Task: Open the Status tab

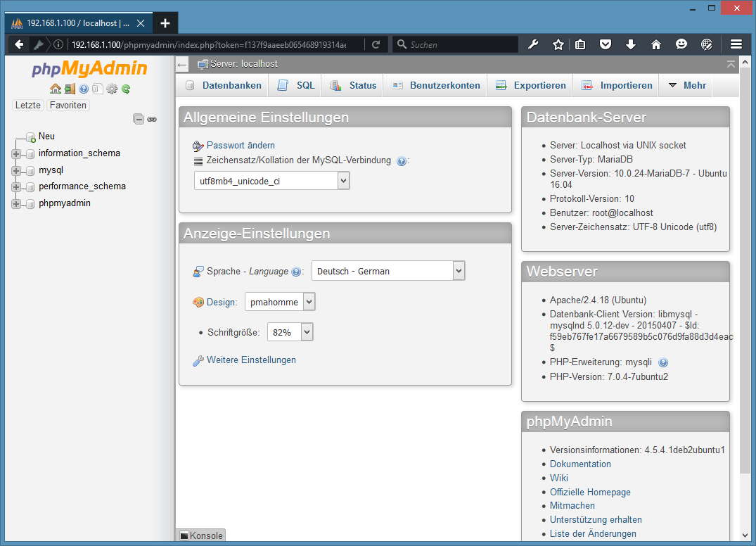Action: tap(353, 85)
